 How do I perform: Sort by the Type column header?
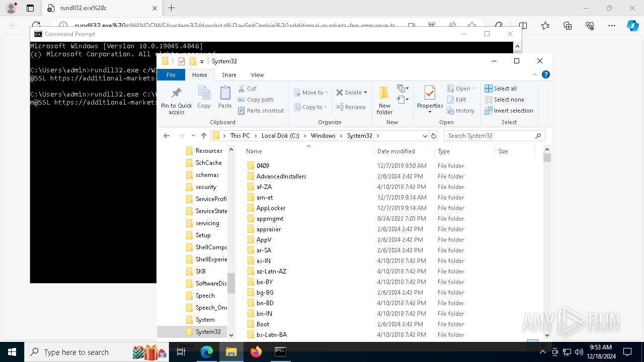point(464,151)
